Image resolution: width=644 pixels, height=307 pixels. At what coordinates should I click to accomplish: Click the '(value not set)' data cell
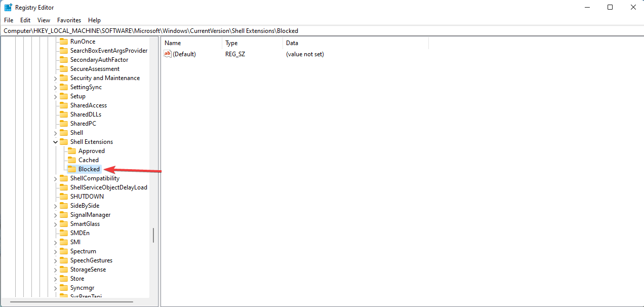(305, 54)
